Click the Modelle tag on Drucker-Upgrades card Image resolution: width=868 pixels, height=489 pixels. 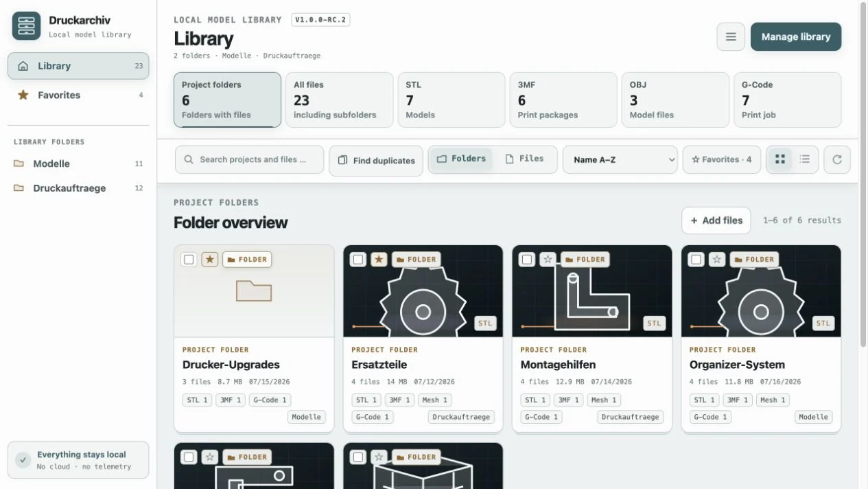coord(306,417)
